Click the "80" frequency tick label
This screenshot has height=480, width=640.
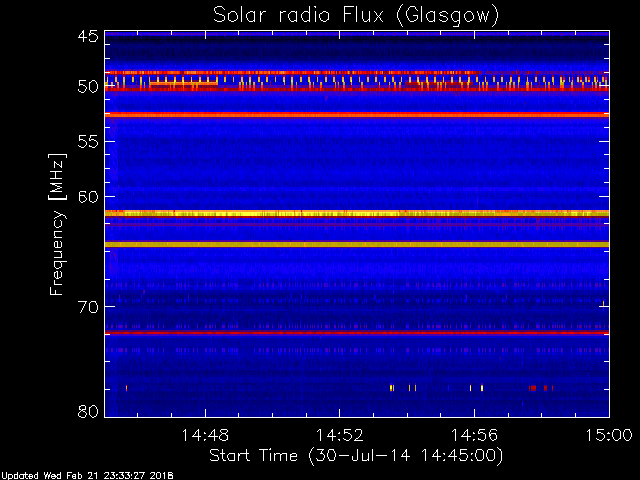click(88, 411)
